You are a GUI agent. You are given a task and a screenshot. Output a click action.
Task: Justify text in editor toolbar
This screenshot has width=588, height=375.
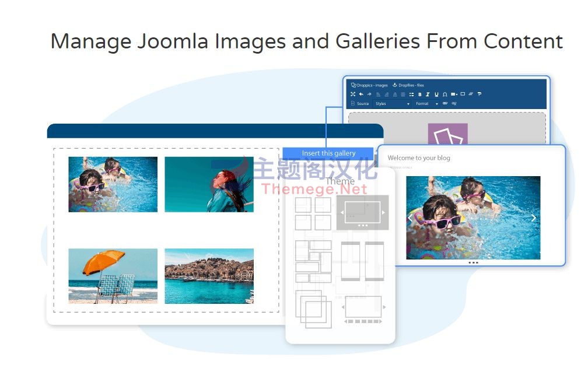pyautogui.click(x=403, y=94)
